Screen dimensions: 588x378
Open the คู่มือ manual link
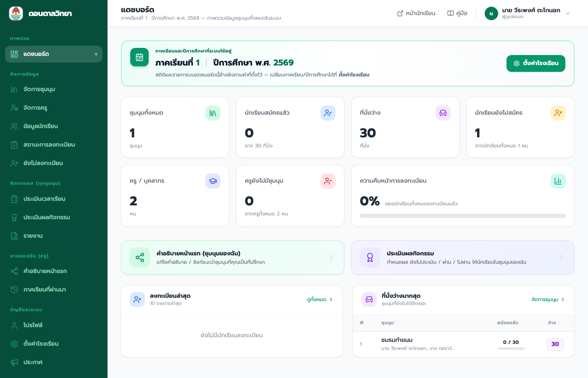coord(457,13)
